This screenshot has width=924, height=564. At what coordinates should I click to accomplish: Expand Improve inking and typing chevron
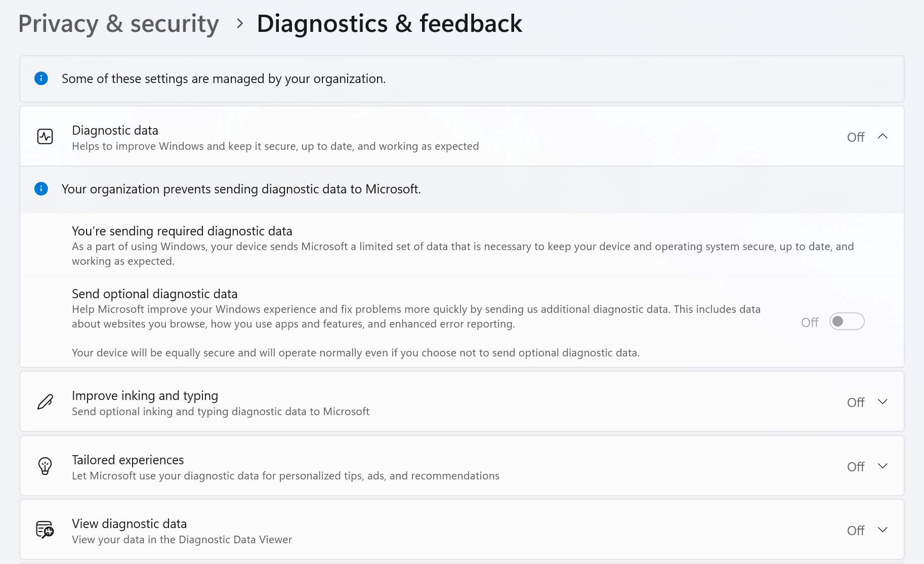click(883, 402)
